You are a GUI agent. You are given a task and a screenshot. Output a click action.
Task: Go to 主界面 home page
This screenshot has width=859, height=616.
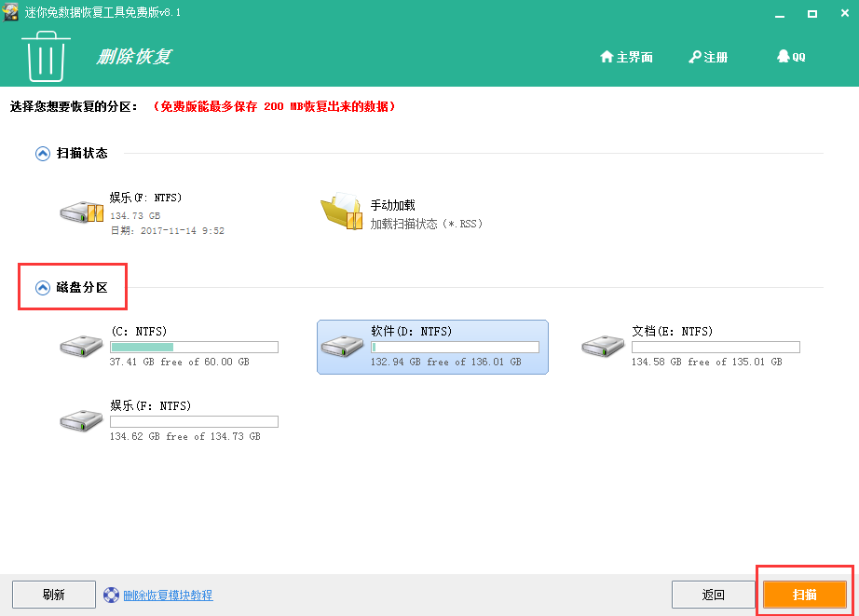pyautogui.click(x=626, y=57)
